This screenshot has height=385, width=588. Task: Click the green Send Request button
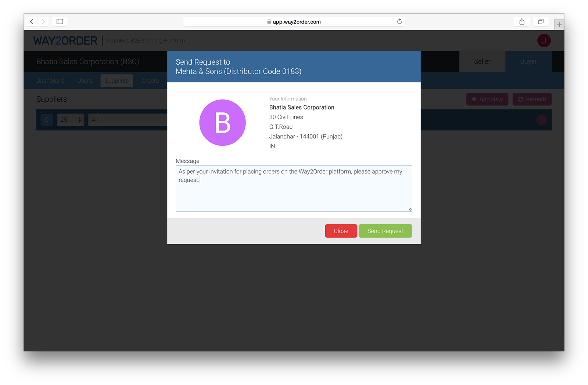coord(385,231)
